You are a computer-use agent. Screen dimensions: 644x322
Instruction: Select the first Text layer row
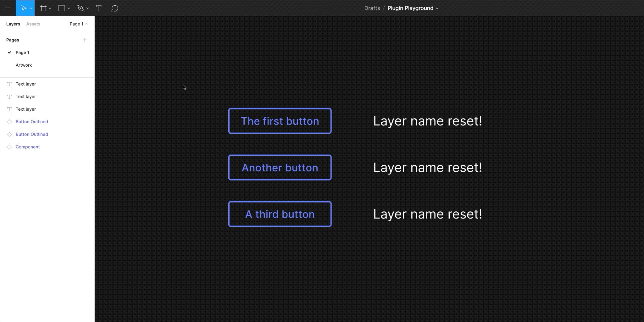pyautogui.click(x=47, y=84)
